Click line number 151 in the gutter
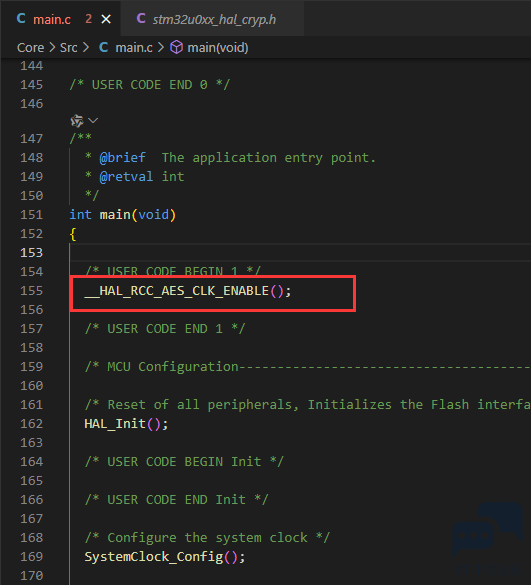The width and height of the screenshot is (531, 585). [x=32, y=215]
